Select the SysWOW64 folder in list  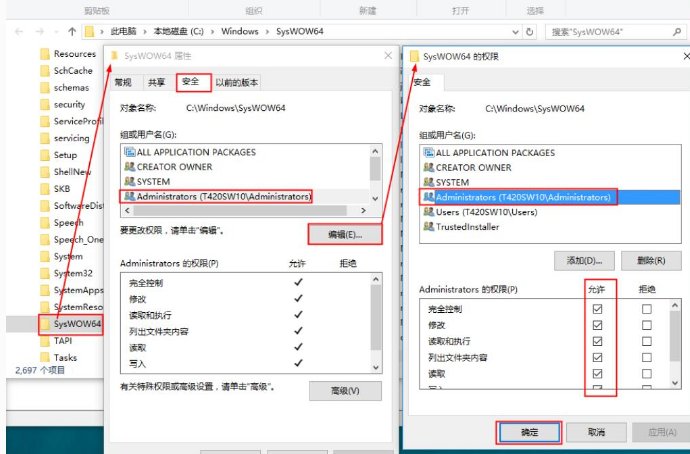coord(70,324)
